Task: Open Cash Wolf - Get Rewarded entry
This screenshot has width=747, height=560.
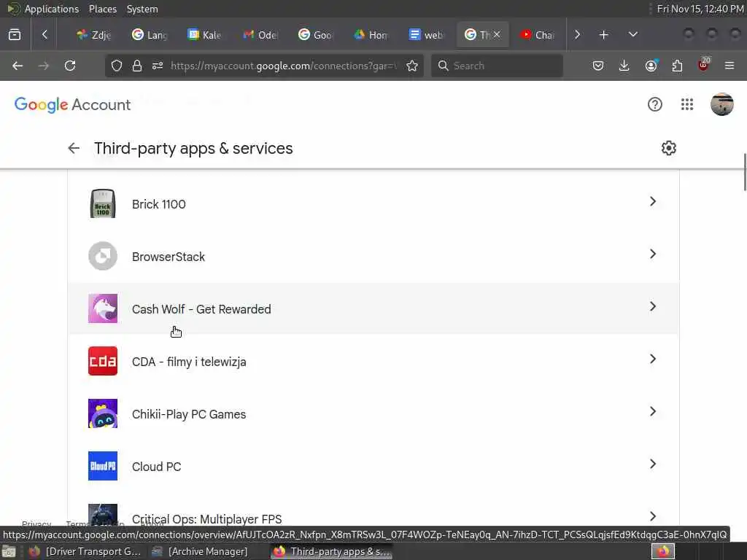Action: pyautogui.click(x=373, y=308)
